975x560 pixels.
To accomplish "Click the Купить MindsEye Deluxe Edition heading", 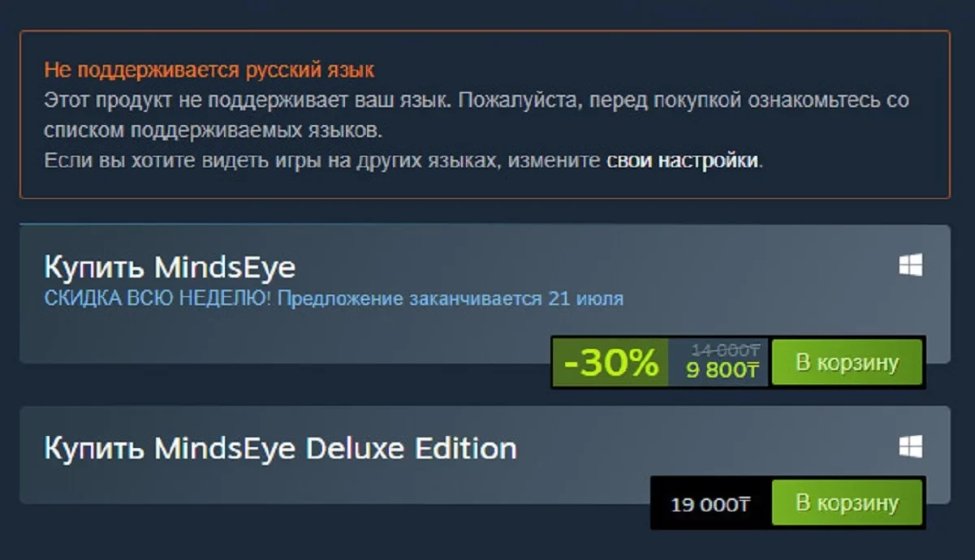I will coord(280,448).
